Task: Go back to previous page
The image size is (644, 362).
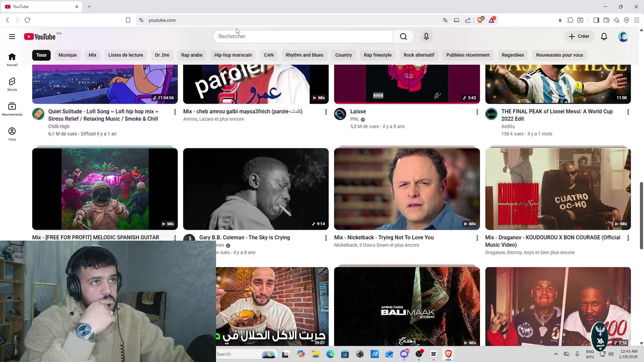Action: click(x=7, y=20)
